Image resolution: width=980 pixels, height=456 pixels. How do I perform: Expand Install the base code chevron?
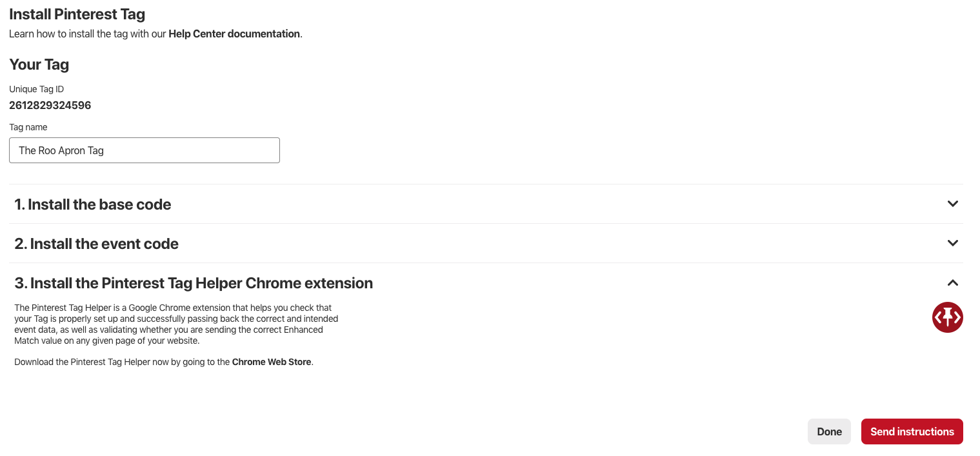tap(952, 204)
